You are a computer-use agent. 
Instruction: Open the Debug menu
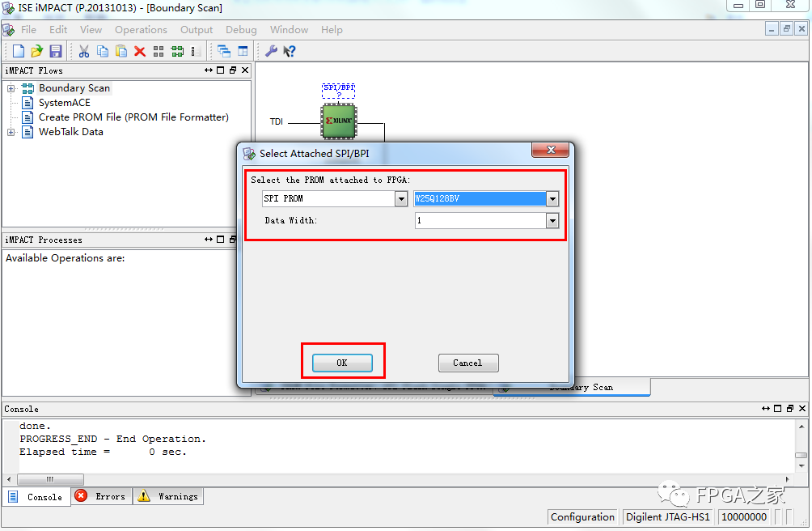[x=241, y=30]
